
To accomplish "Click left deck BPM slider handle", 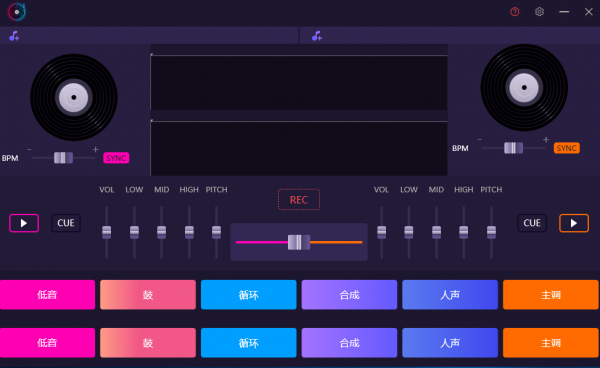I will click(63, 158).
